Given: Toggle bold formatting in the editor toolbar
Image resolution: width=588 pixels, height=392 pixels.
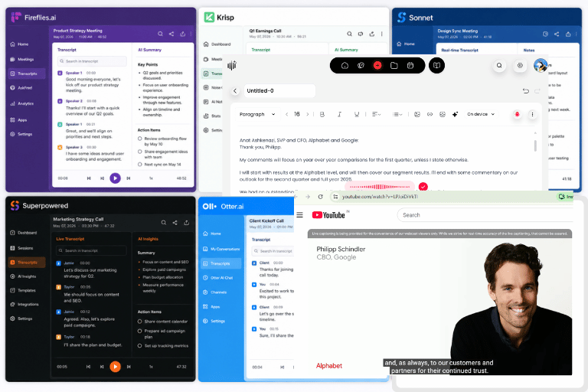Looking at the screenshot, I should point(322,114).
